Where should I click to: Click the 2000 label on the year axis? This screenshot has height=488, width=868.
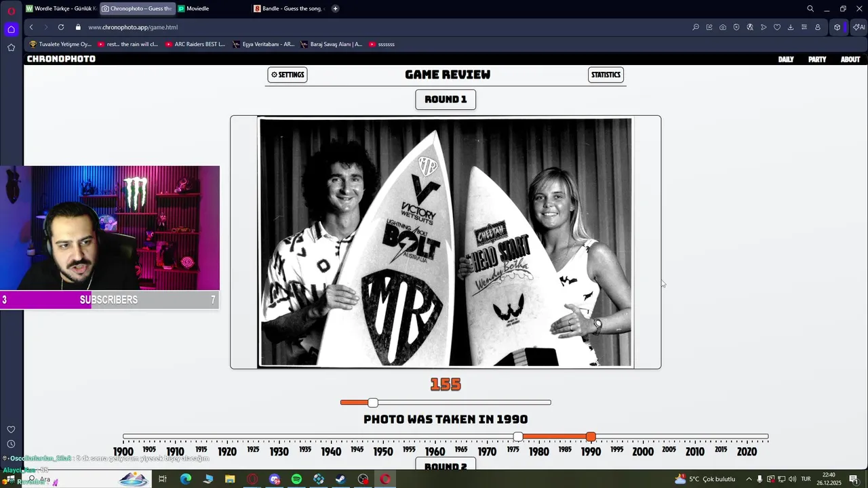point(643,451)
